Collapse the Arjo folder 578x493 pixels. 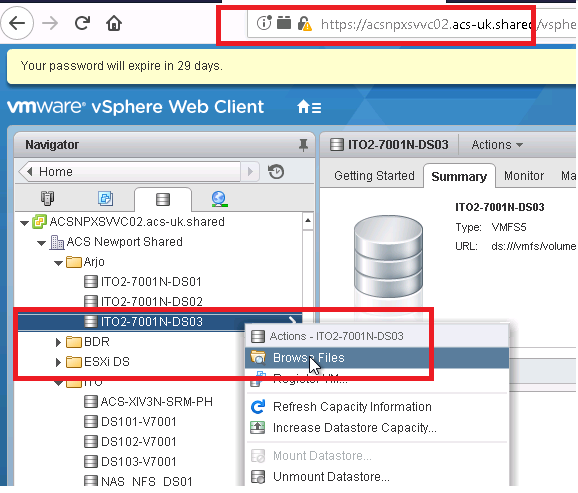coord(58,263)
